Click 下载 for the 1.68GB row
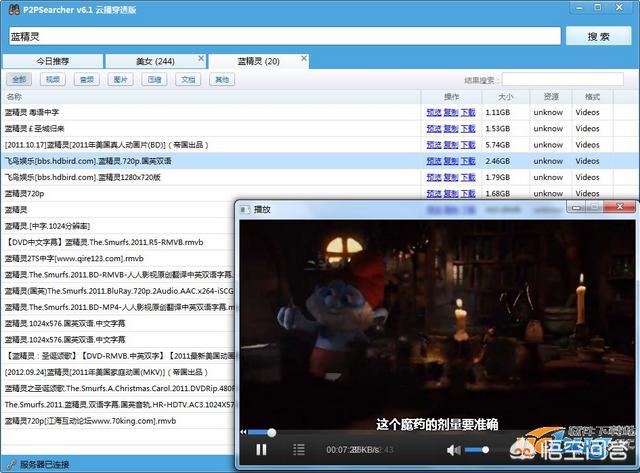 pyautogui.click(x=468, y=193)
